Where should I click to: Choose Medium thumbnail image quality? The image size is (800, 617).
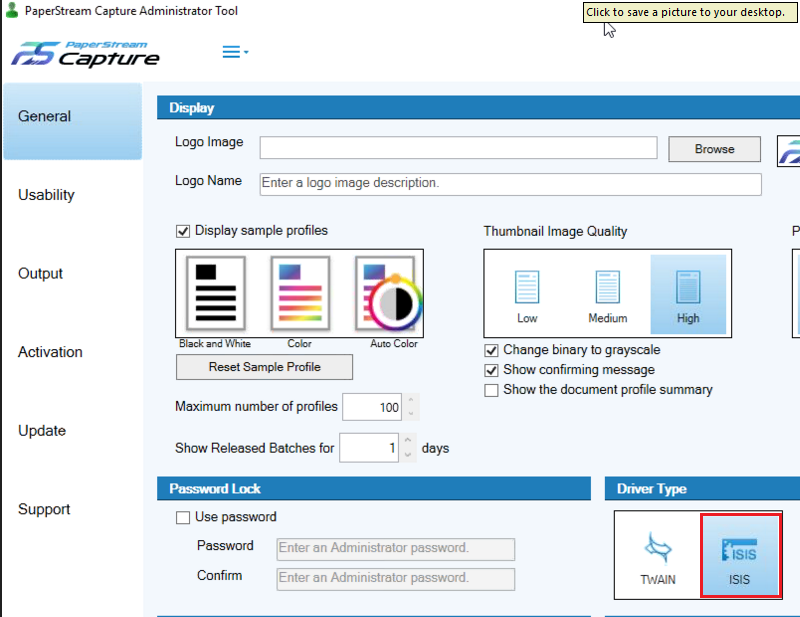608,294
